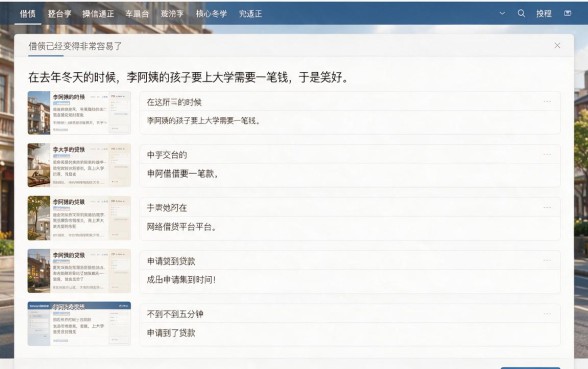The height and width of the screenshot is (369, 588).
Task: Open the 搜程 link in top bar
Action: pos(544,14)
